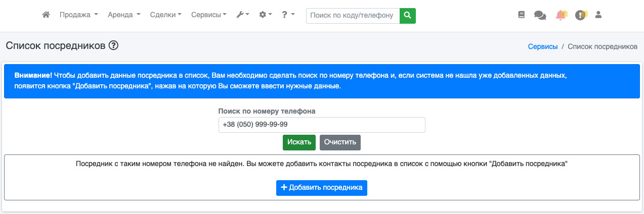
Task: Open the Сделки dropdown menu
Action: click(x=166, y=15)
